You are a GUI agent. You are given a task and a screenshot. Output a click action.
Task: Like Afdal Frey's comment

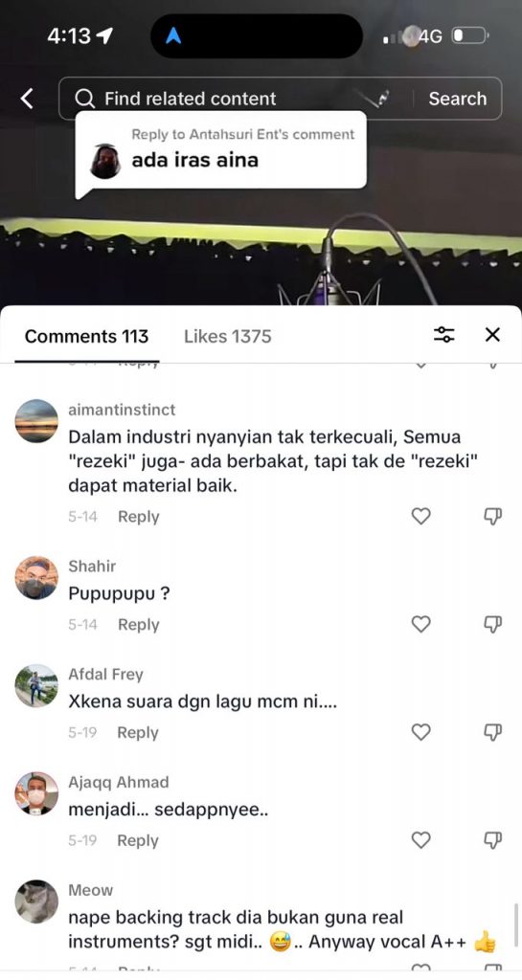click(421, 732)
